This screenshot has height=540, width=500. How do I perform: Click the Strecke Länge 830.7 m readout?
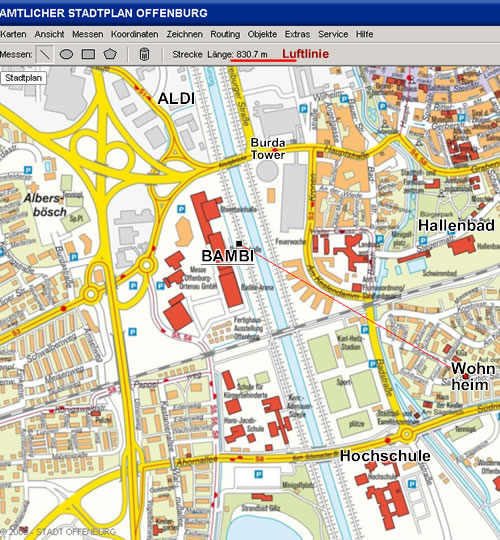coord(220,54)
